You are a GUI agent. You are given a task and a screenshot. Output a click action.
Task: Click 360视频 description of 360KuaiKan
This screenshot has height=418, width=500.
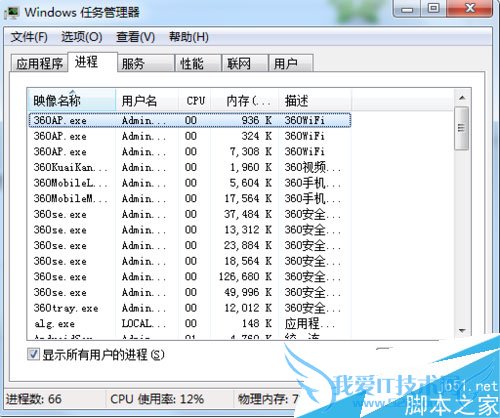coord(312,167)
